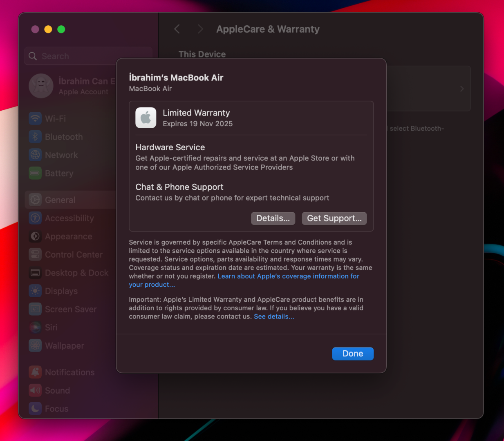504x441 pixels.
Task: Select Siri in the sidebar
Action: 69,327
